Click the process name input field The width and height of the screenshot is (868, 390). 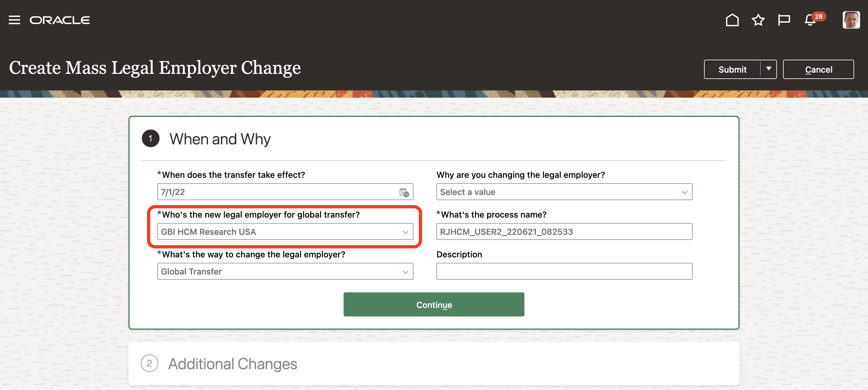pos(564,232)
